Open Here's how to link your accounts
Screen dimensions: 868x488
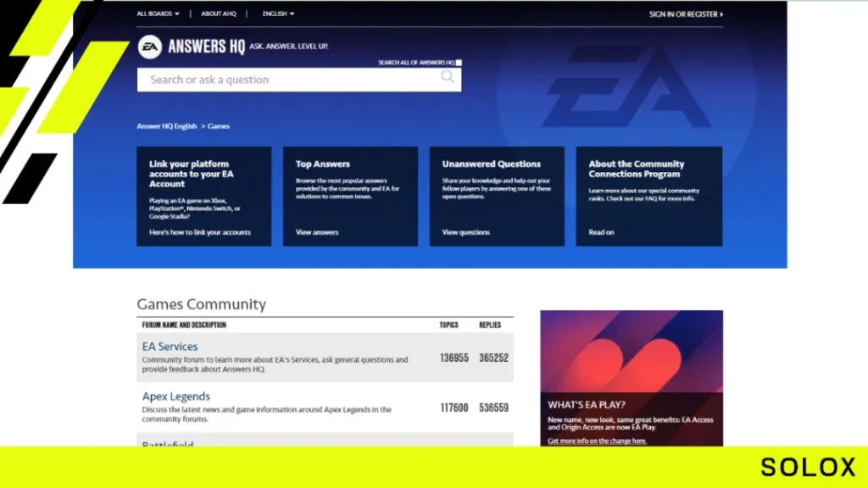200,232
